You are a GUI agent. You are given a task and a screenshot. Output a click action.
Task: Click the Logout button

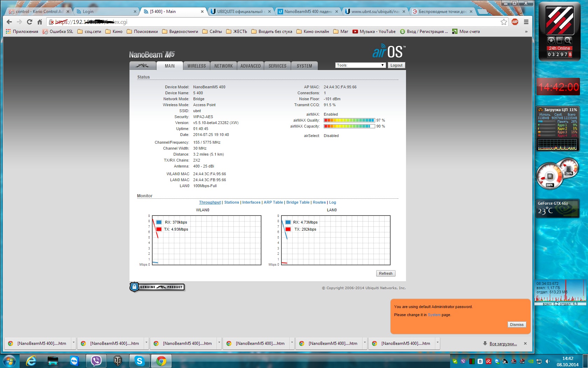(x=397, y=65)
